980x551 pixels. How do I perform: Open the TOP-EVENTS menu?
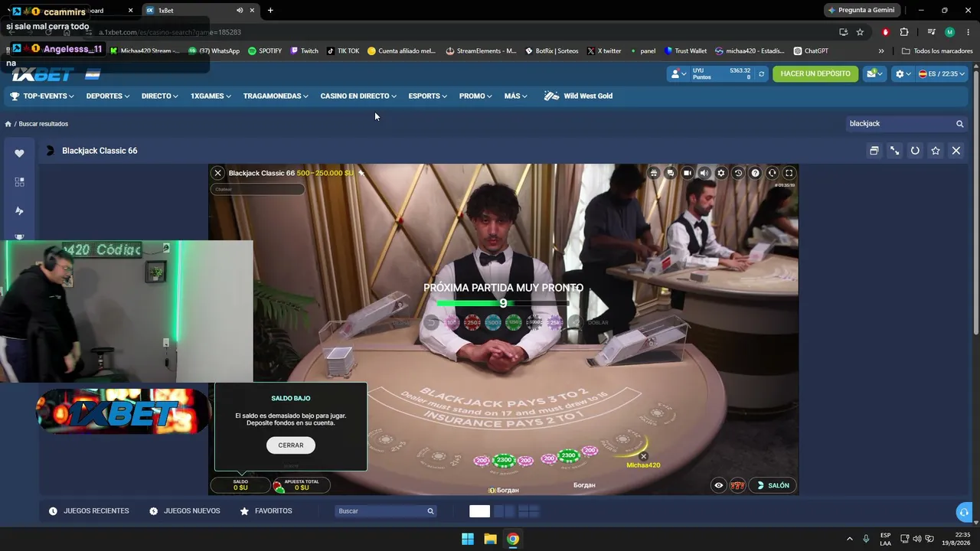pos(42,96)
